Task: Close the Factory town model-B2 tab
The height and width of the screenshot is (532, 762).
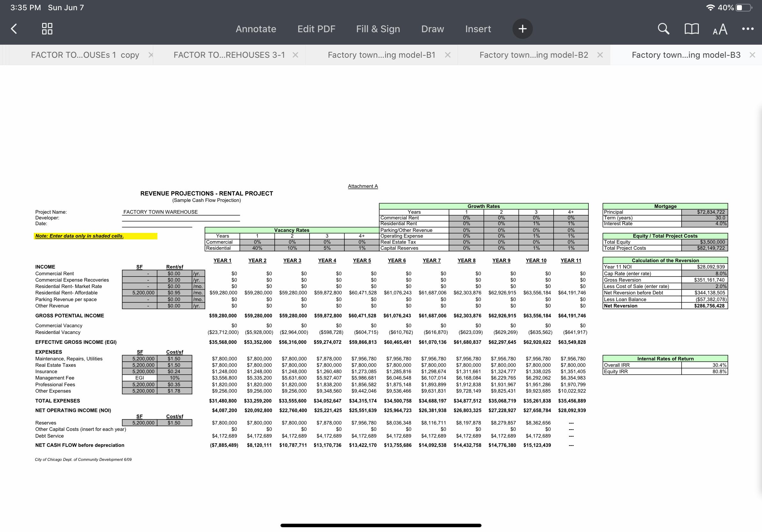Action: (600, 55)
